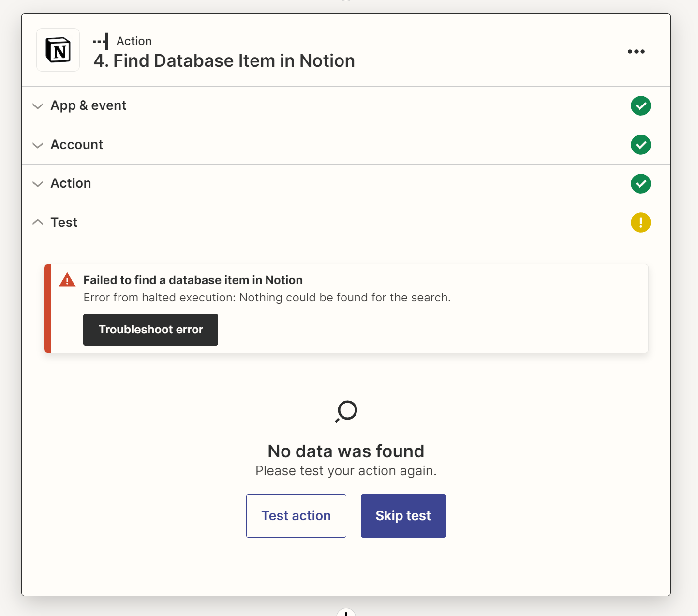Expand the Action section chevron
The width and height of the screenshot is (698, 616).
click(x=38, y=184)
